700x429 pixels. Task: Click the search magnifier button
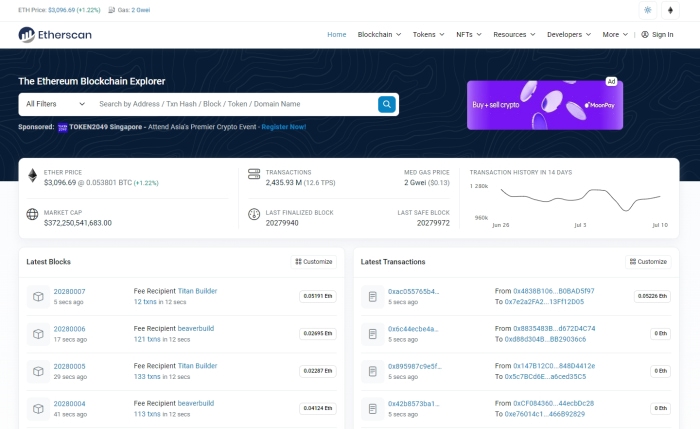coord(386,104)
